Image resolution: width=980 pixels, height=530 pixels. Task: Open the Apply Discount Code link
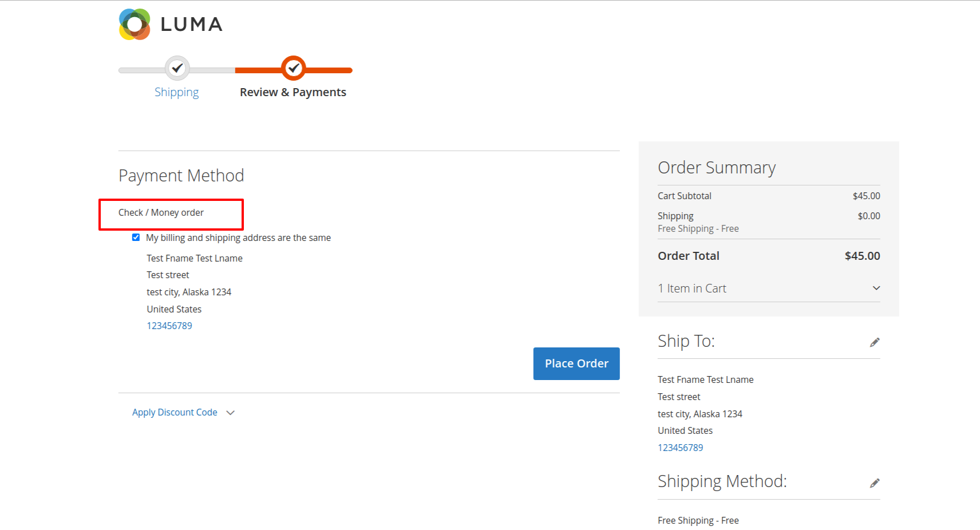(x=175, y=412)
